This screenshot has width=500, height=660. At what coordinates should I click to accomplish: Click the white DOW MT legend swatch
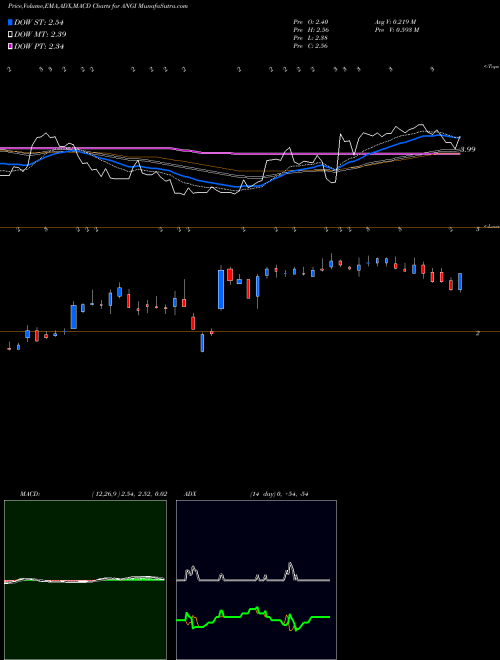point(10,34)
